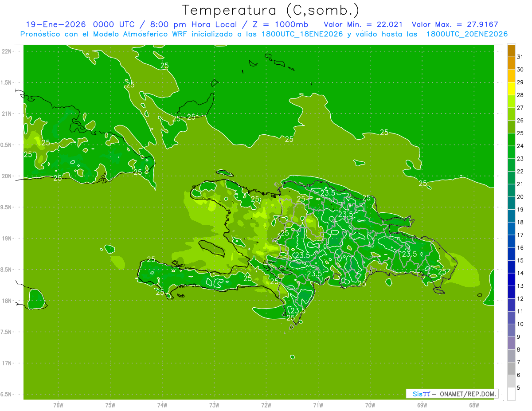
Task: Click the "68W" longitude axis label
Action: click(473, 405)
